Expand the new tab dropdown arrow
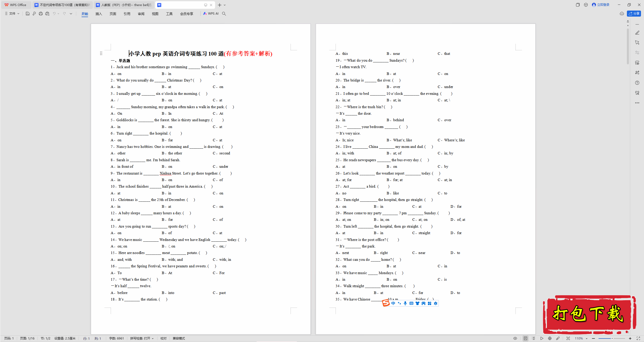 point(225,5)
